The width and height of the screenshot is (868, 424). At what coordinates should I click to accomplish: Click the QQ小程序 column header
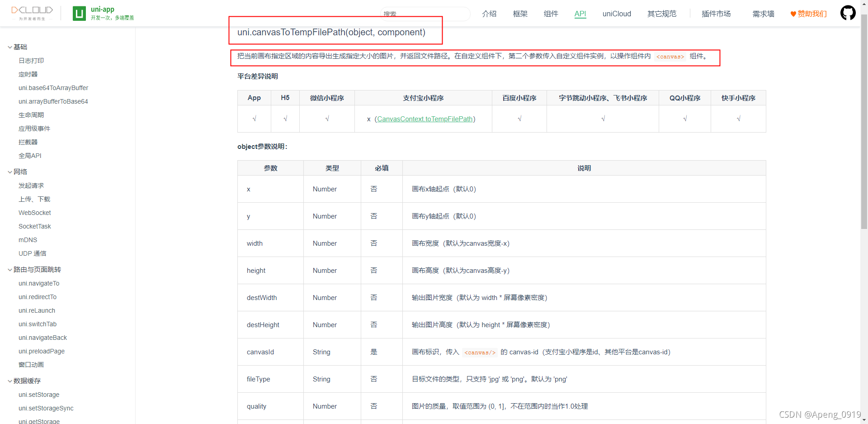[x=685, y=98]
